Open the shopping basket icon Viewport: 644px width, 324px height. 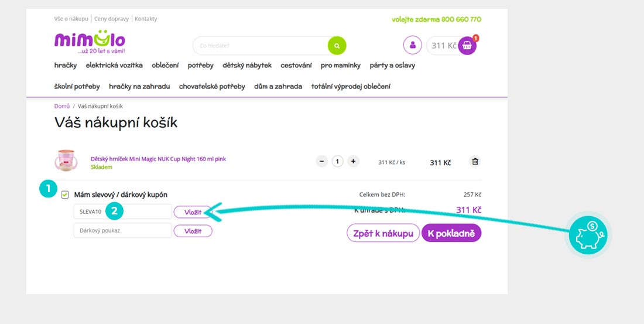[467, 46]
